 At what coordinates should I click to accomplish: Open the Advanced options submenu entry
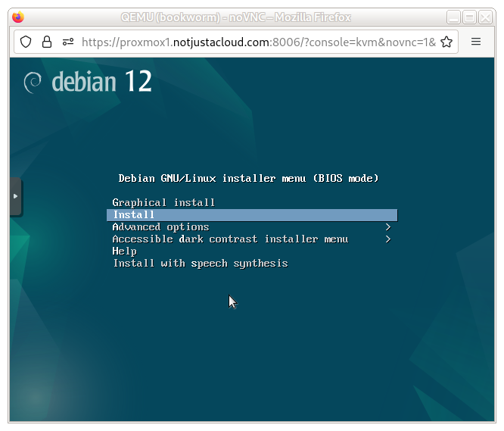click(252, 227)
